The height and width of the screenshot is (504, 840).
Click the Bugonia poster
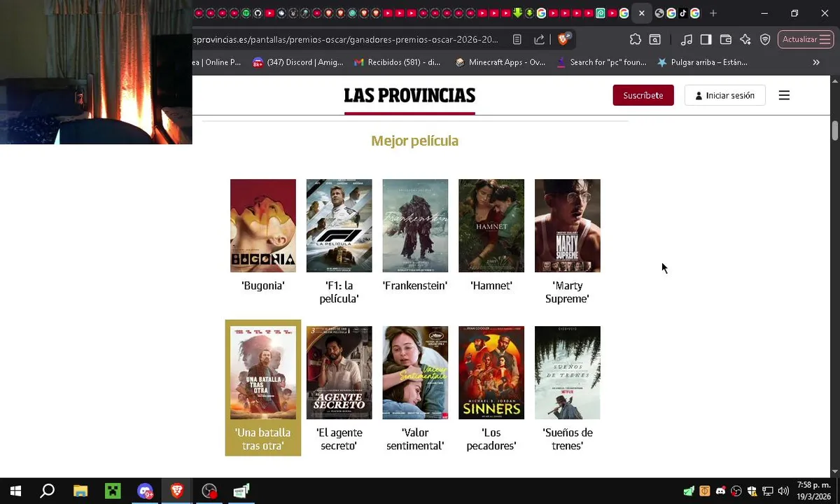pos(263,225)
